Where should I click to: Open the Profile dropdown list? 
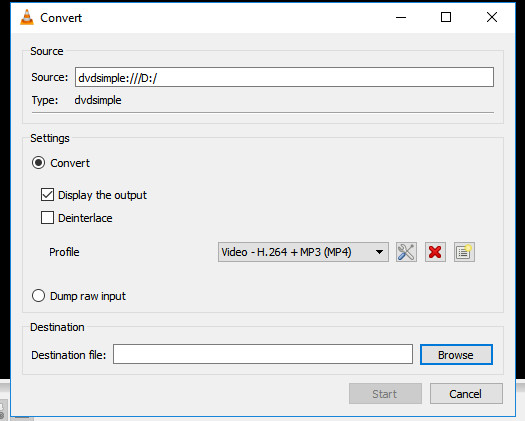click(x=303, y=252)
